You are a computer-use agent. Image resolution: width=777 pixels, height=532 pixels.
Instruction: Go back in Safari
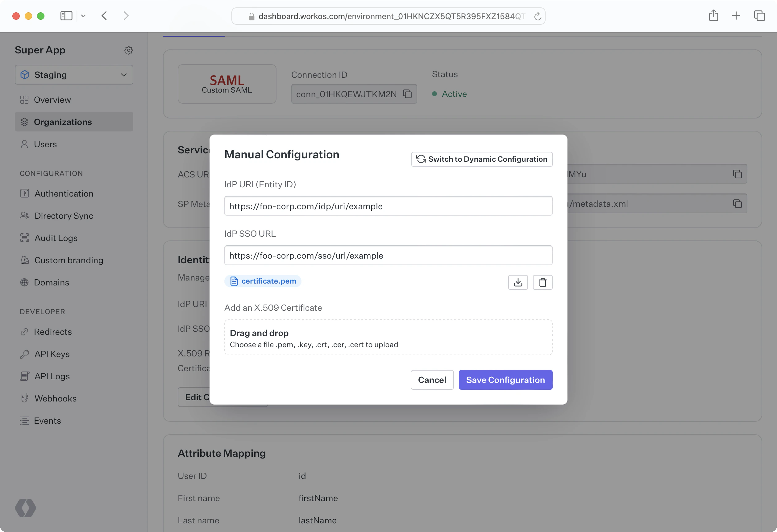tap(104, 16)
